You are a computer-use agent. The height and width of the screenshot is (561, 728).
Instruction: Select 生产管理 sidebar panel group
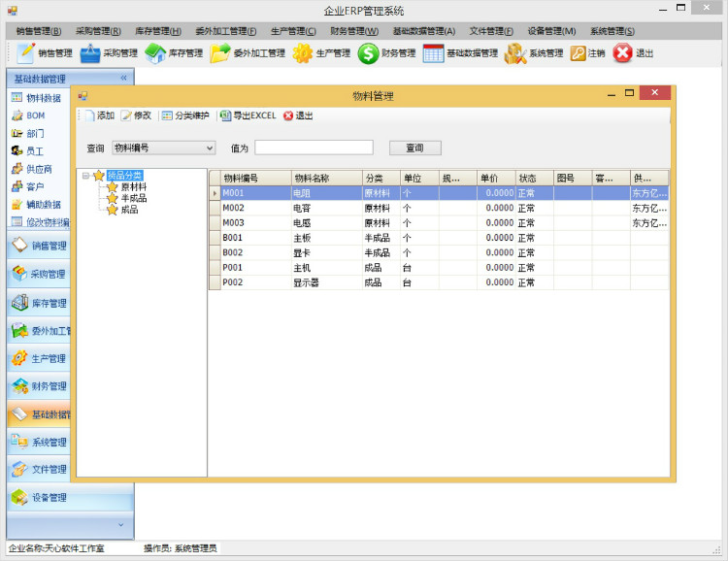tap(39, 358)
